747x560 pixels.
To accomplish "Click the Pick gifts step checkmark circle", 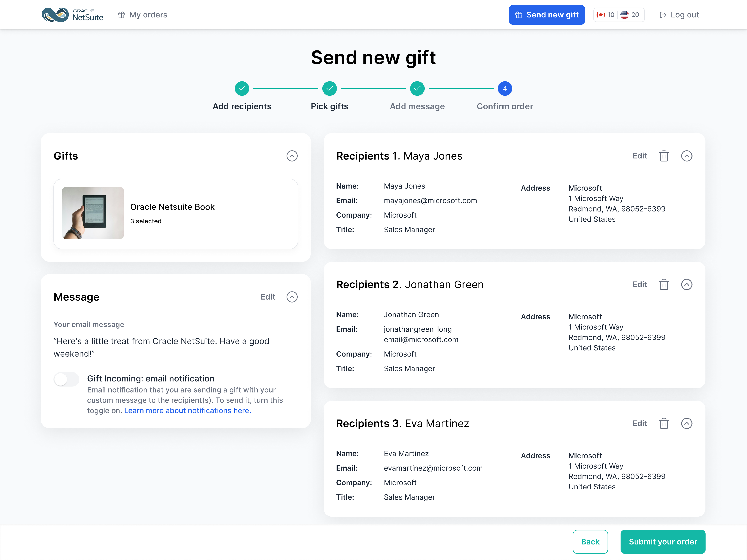I will pyautogui.click(x=329, y=88).
